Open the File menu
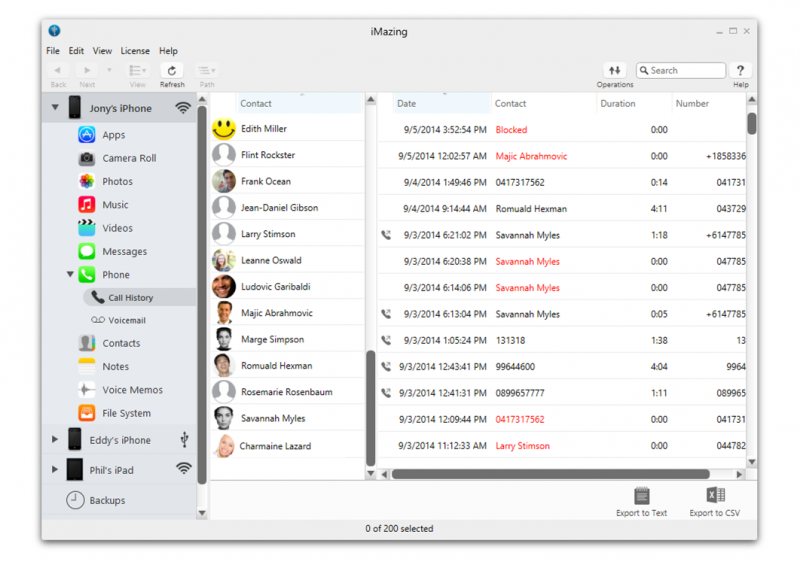 52,51
